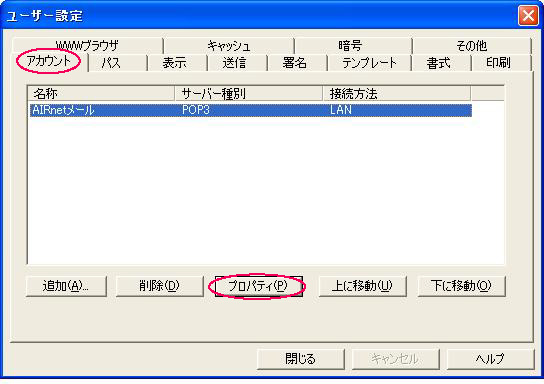544x384 pixels.
Task: Open the 印刷 tab
Action: pos(502,63)
